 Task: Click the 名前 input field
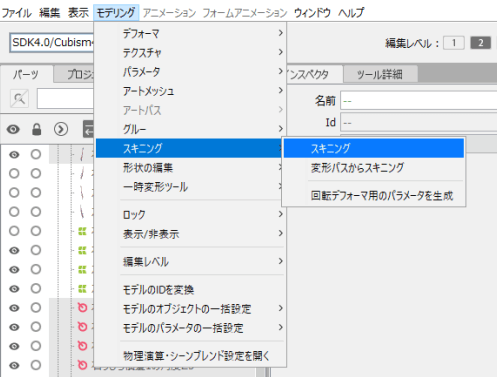418,101
